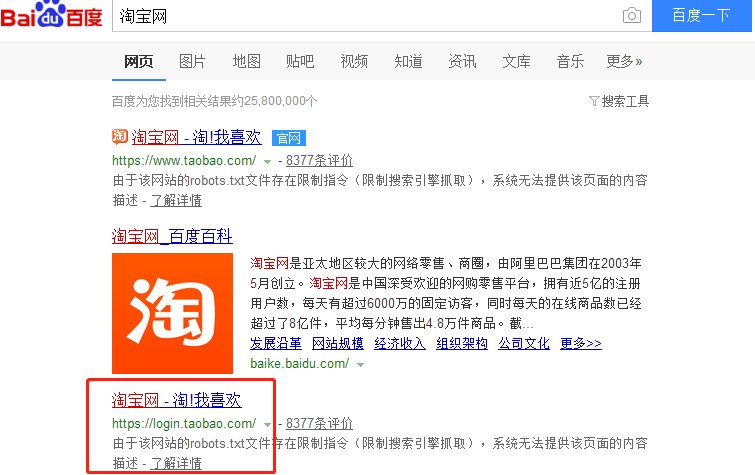The height and width of the screenshot is (475, 755).
Task: Open the 公司文化 sublink
Action: click(524, 343)
